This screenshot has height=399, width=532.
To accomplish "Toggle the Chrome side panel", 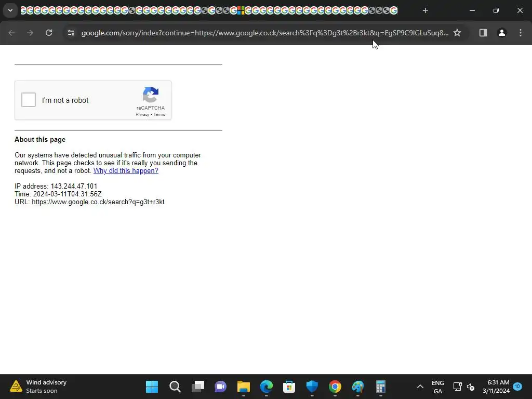I will pyautogui.click(x=483, y=33).
